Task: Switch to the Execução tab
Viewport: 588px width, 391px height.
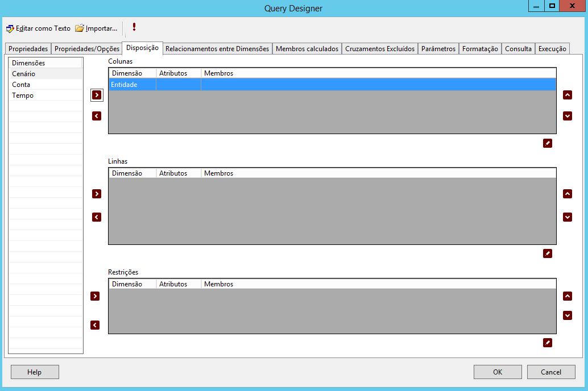Action: (552, 49)
